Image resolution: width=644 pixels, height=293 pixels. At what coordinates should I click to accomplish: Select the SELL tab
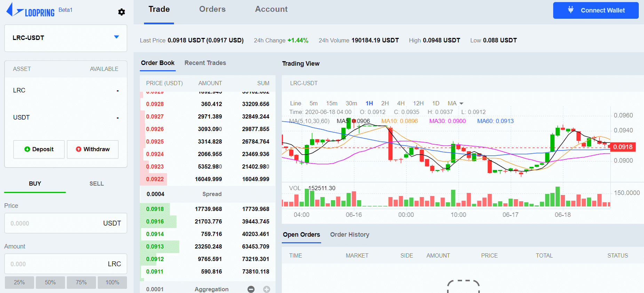(x=96, y=184)
